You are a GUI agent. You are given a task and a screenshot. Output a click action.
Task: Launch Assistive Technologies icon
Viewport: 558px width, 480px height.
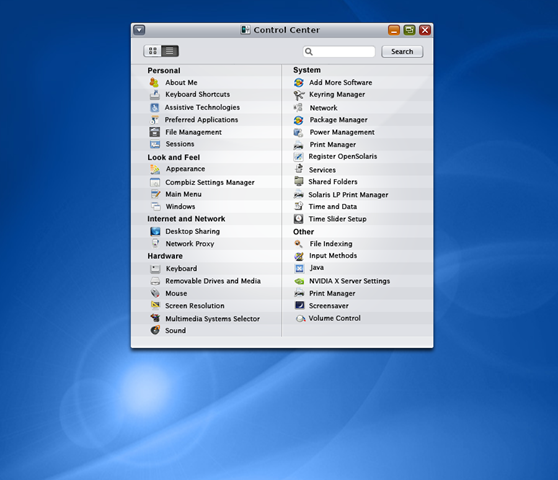click(x=154, y=107)
